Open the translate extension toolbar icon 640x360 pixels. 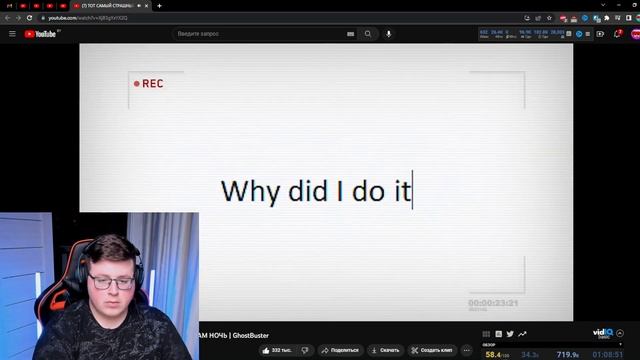(597, 18)
